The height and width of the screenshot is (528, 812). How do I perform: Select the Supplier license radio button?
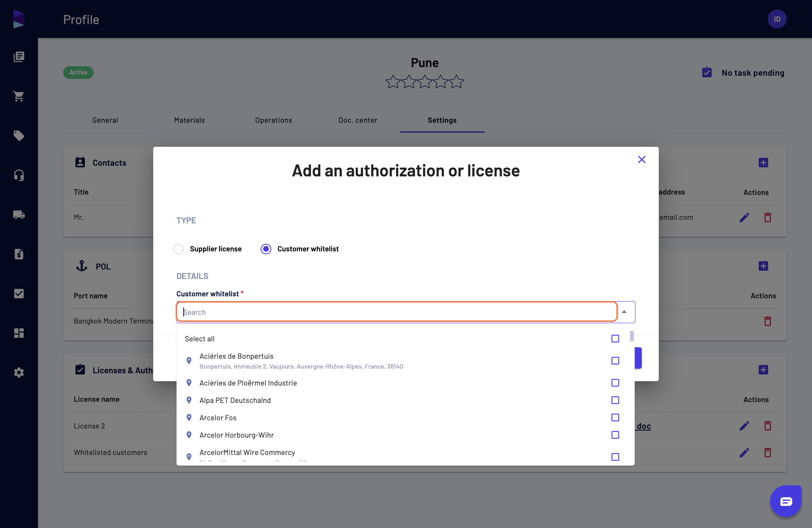coord(179,249)
